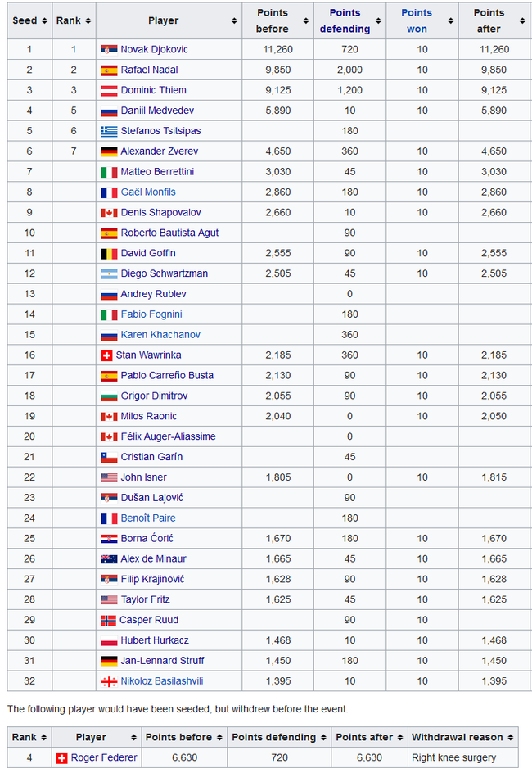This screenshot has height=782, width=532.
Task: Sort by Points after column arrows
Action: tap(522, 21)
